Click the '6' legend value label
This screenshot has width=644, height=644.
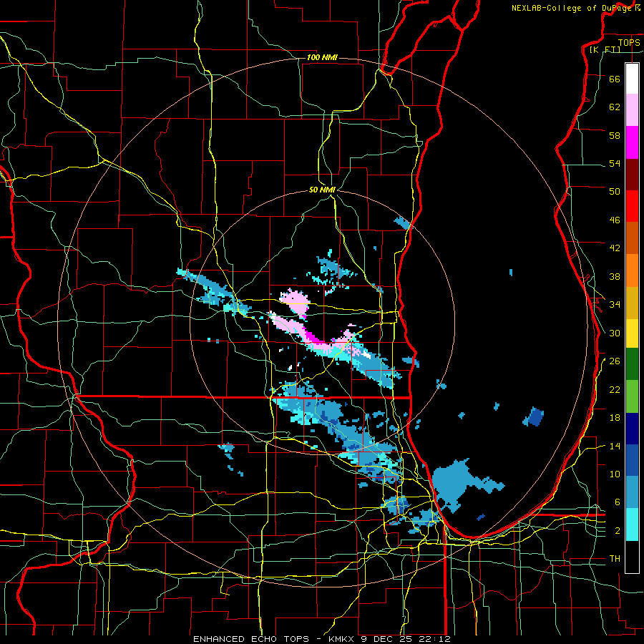(x=617, y=502)
